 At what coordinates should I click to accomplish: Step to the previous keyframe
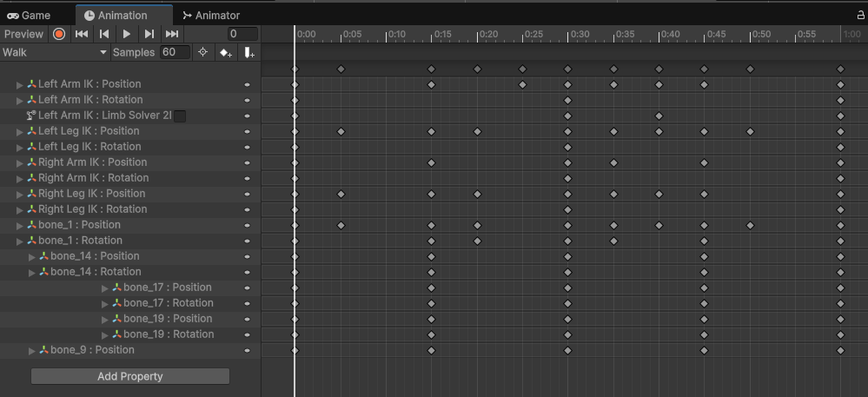point(104,34)
